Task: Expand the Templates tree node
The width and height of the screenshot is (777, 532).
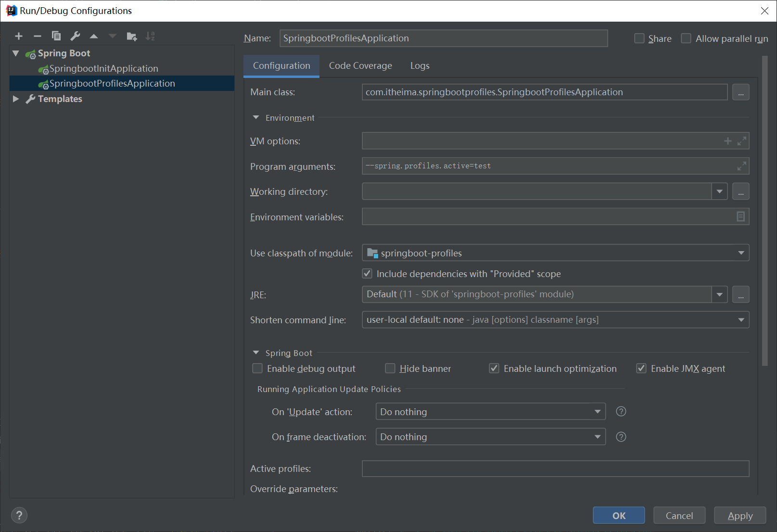Action: coord(16,99)
